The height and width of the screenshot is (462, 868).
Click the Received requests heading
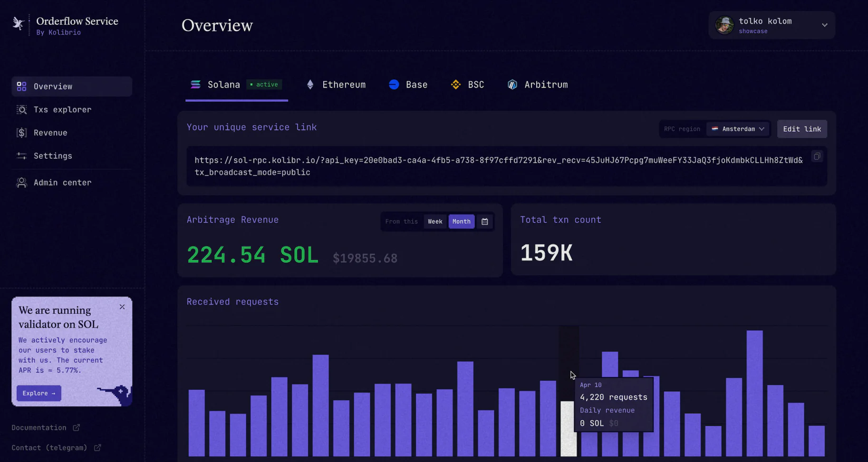(x=233, y=302)
